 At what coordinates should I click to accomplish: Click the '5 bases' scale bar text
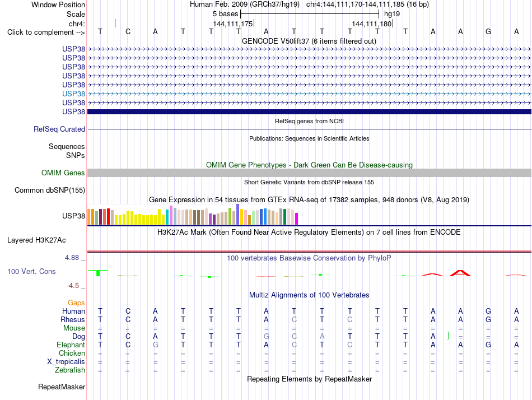point(226,14)
